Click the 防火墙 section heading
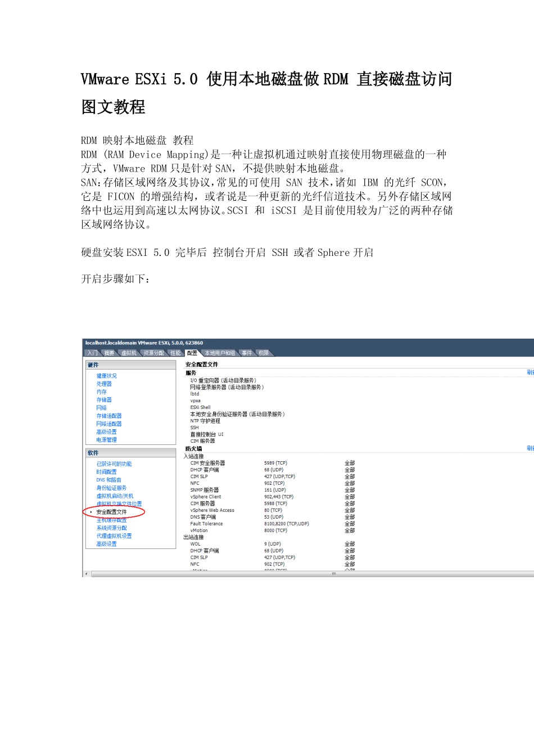The image size is (534, 756). click(194, 449)
